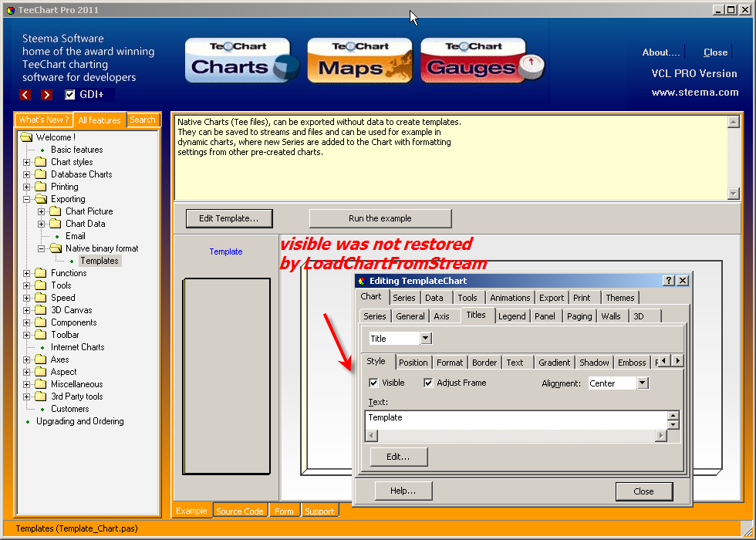756x540 pixels.
Task: Visit www.steema.com link
Action: (x=695, y=93)
